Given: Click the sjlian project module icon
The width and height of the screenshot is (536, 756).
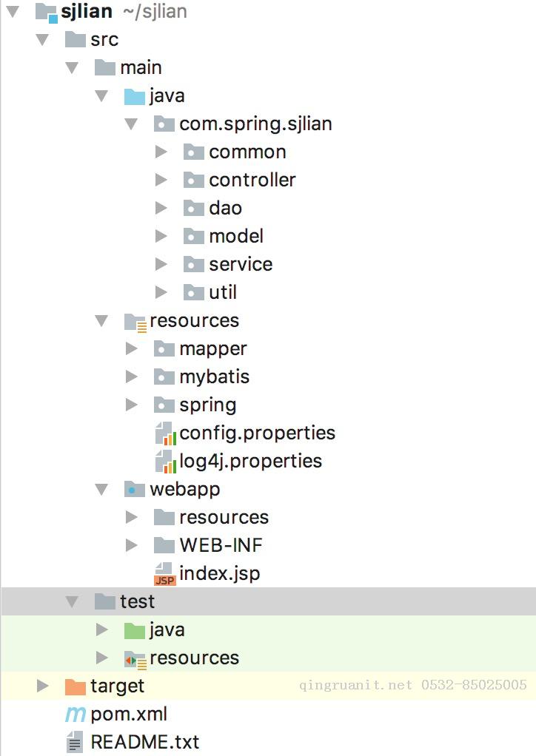Looking at the screenshot, I should click(x=46, y=12).
